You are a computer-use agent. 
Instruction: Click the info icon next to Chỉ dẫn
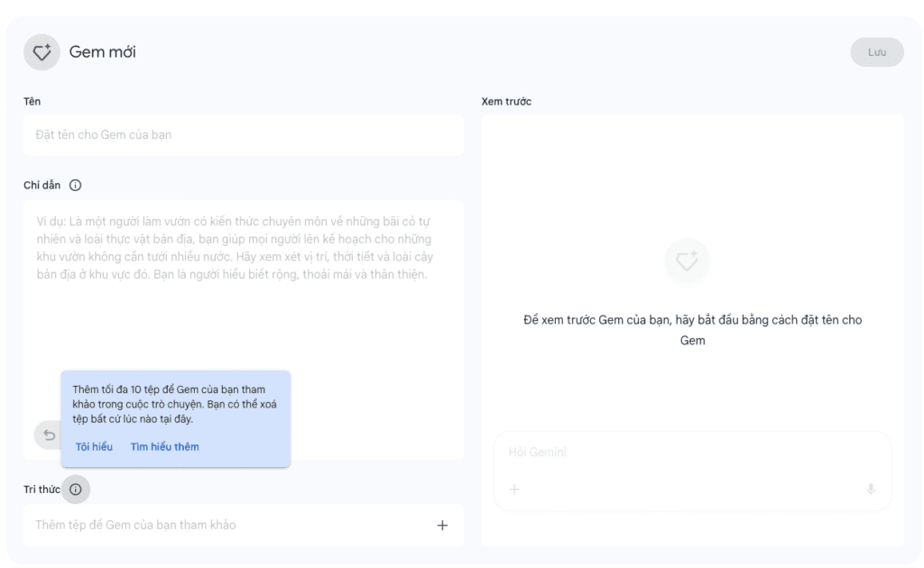76,186
